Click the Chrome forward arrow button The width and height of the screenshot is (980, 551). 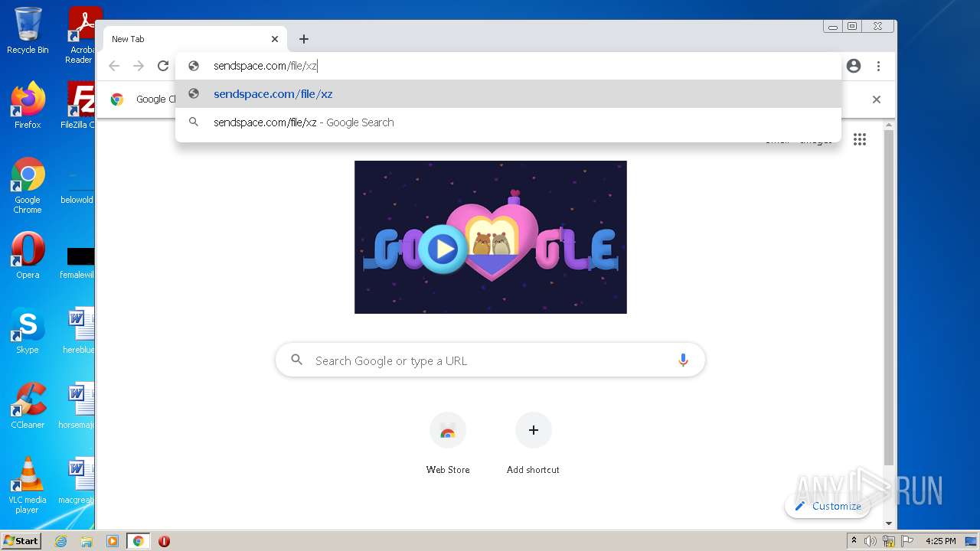(139, 66)
